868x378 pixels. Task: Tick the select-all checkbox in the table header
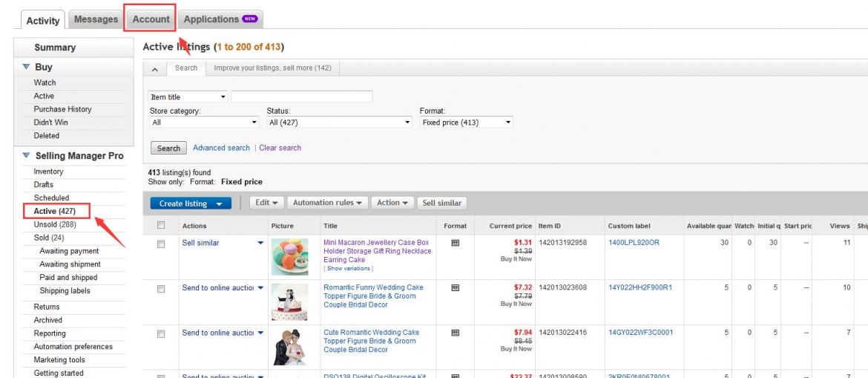[x=161, y=226]
